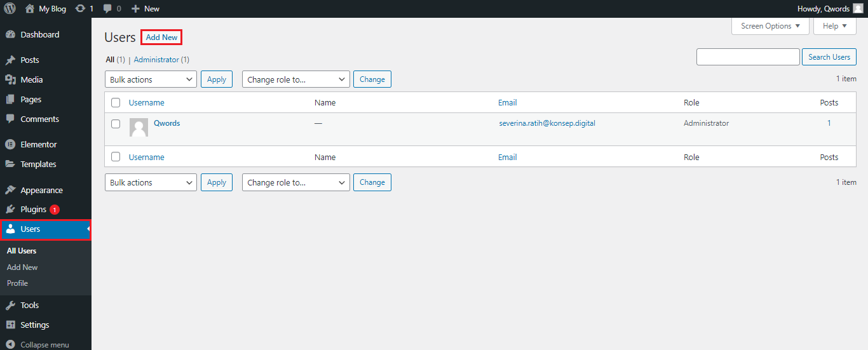The image size is (868, 350).
Task: Click the home icon beside My Blog
Action: pos(29,9)
